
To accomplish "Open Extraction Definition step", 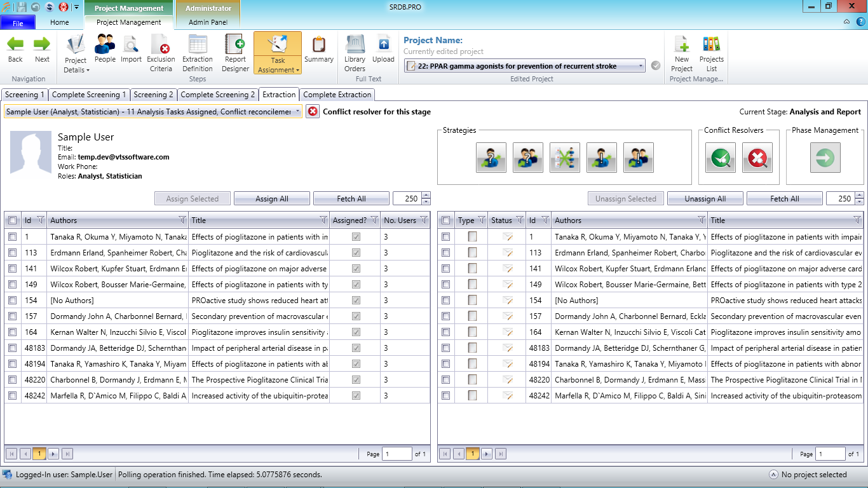I will coord(198,44).
